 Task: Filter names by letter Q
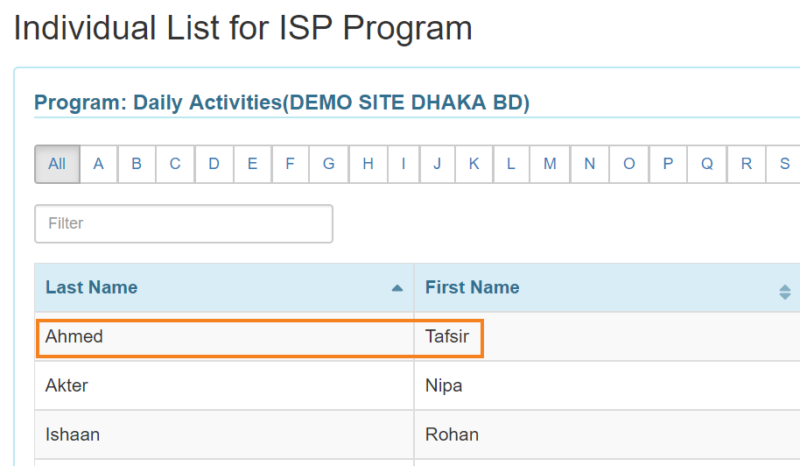(707, 164)
